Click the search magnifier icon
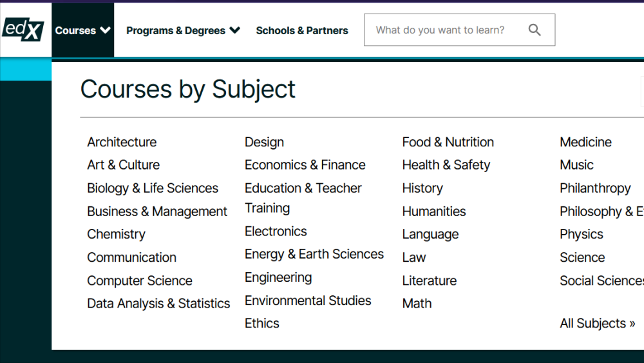644x363 pixels. pos(535,30)
